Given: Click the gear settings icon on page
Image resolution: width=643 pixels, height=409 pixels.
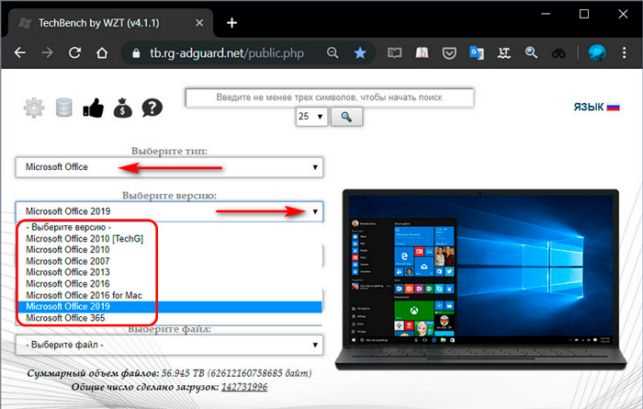Looking at the screenshot, I should pos(34,108).
